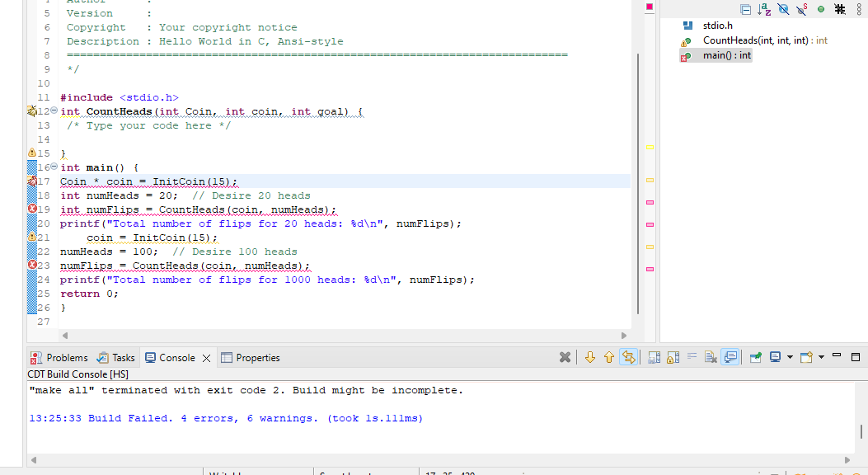Screen dimensions: 868x475
Task: Click 'CDT Build Console [HS]' label
Action: pyautogui.click(x=78, y=374)
